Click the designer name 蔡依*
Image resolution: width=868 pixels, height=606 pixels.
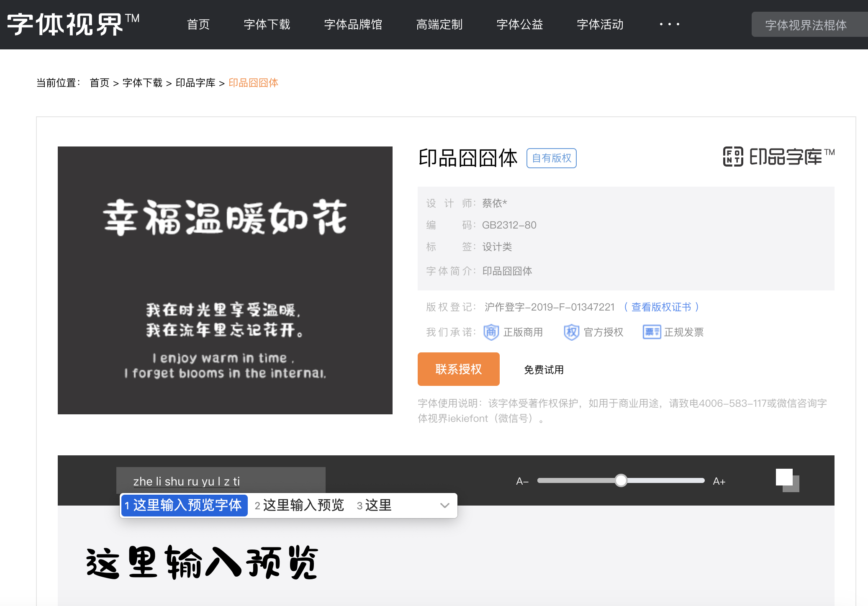coord(495,203)
